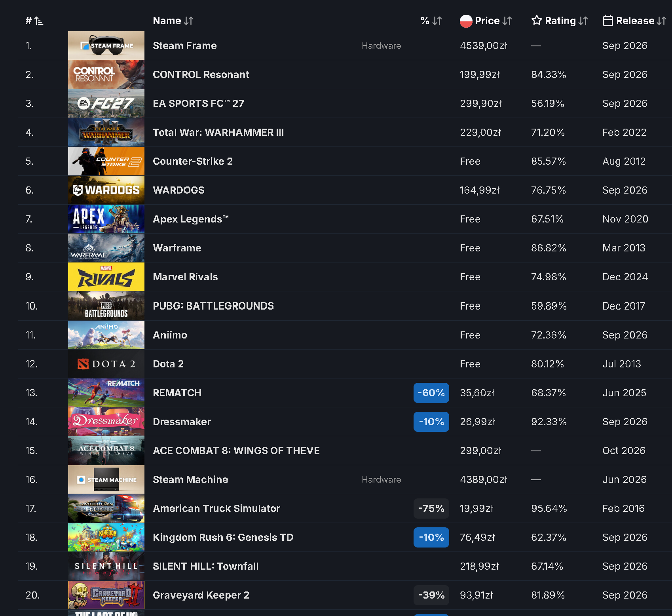Open the Graveyard Keeper 2 cover image

pos(106,595)
